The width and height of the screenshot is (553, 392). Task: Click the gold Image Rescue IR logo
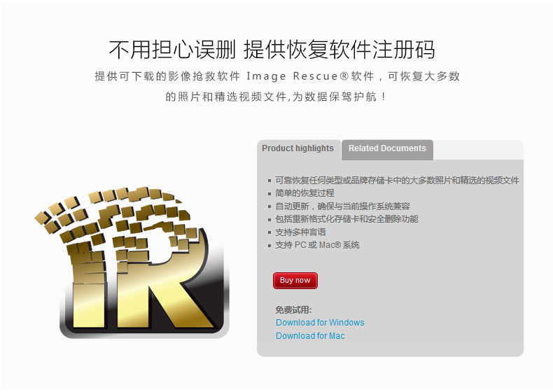132,262
